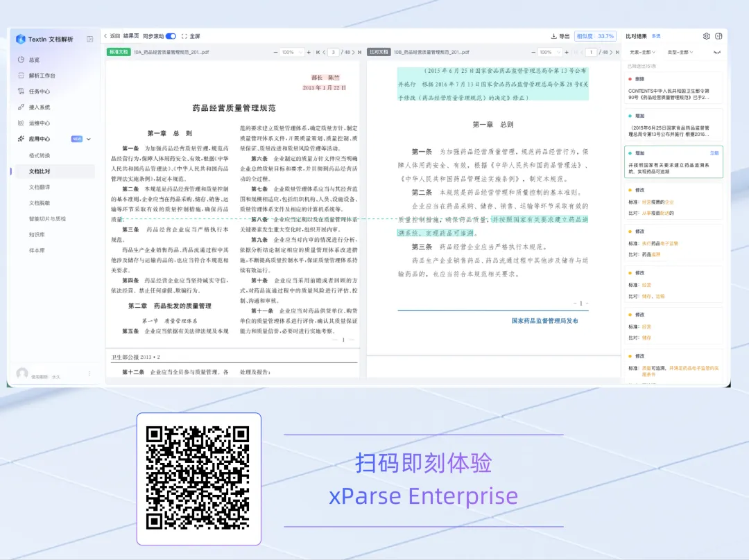
Task: Open the 类型-全部 filter dropdown
Action: [x=680, y=52]
